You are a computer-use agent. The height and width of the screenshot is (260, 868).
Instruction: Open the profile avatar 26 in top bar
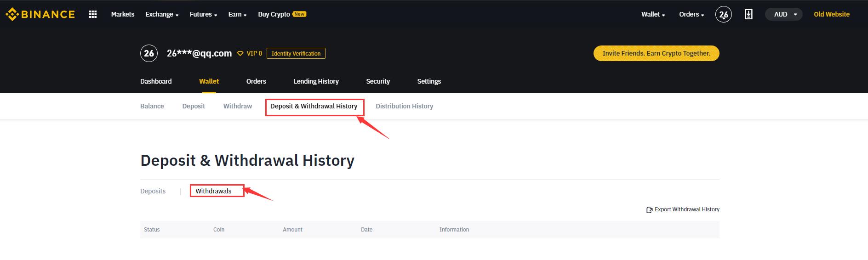723,14
